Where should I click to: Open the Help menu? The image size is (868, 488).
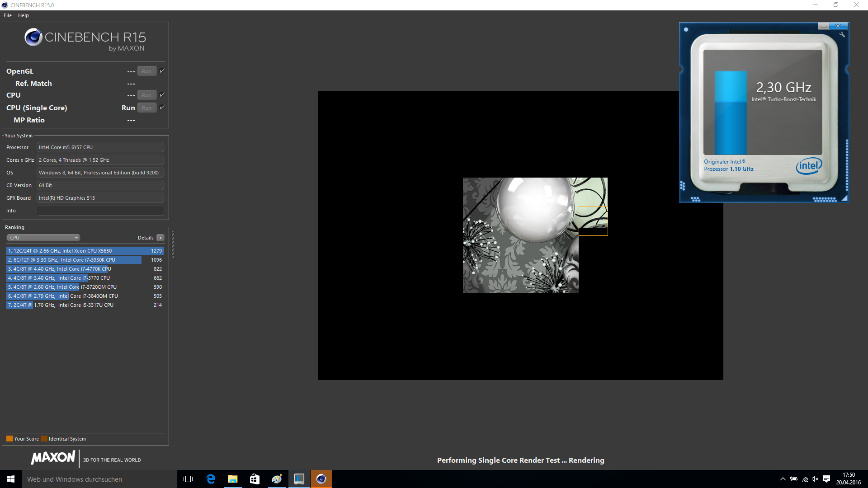coord(24,15)
